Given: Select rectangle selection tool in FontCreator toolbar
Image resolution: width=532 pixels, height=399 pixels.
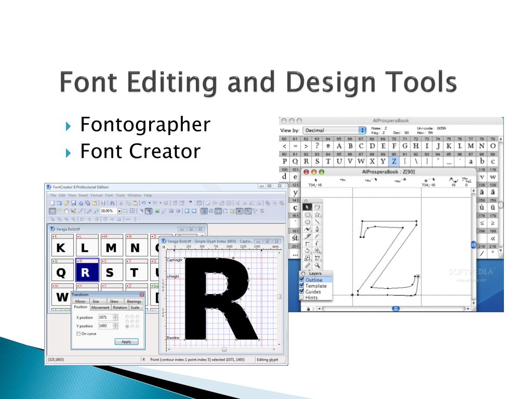Looking at the screenshot, I should coord(52,211).
